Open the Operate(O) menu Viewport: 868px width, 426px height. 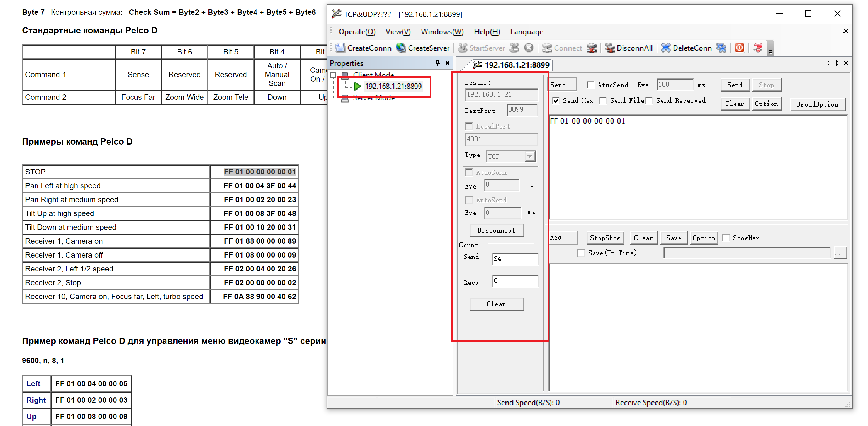tap(357, 32)
